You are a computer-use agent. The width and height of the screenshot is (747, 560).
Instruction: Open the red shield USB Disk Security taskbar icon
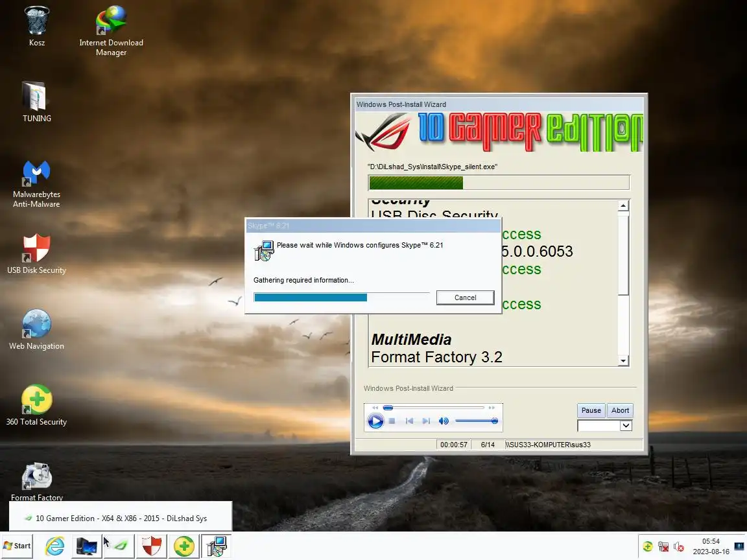152,546
